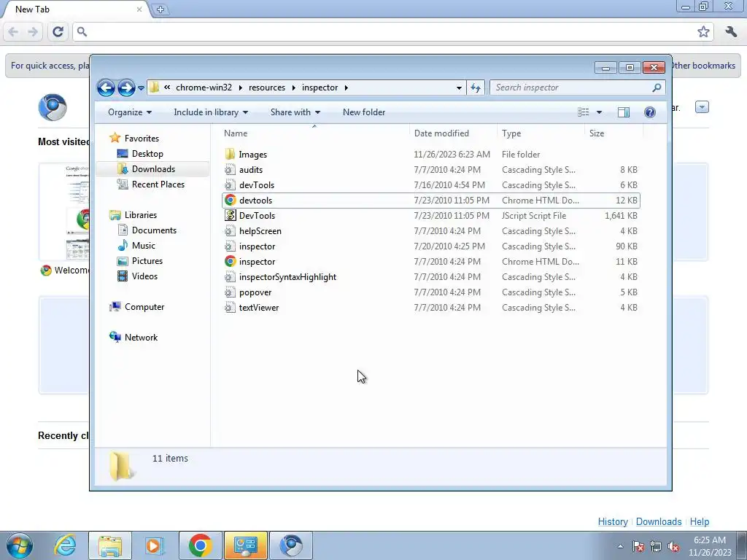Select the helpScreen file icon
Image resolution: width=747 pixels, height=560 pixels.
pyautogui.click(x=230, y=231)
